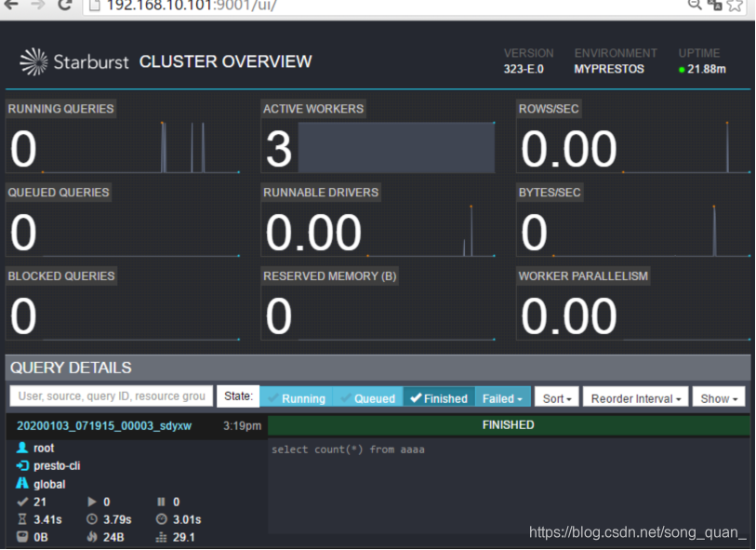Click the clock icon beside 3.79s
Image resolution: width=756 pixels, height=550 pixels.
(x=92, y=519)
